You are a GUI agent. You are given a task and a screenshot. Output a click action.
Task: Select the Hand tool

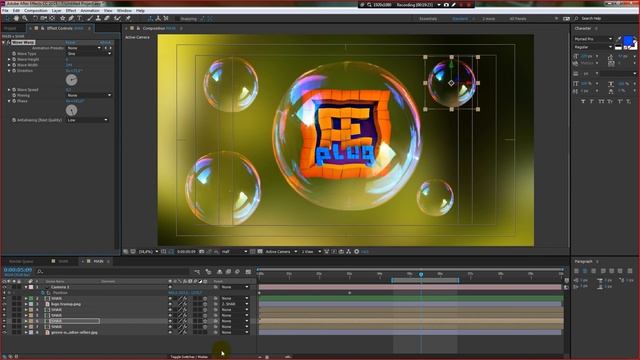click(16, 18)
